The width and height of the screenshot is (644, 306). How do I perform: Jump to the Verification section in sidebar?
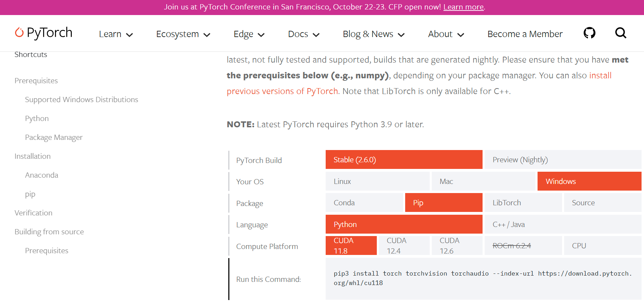click(33, 213)
